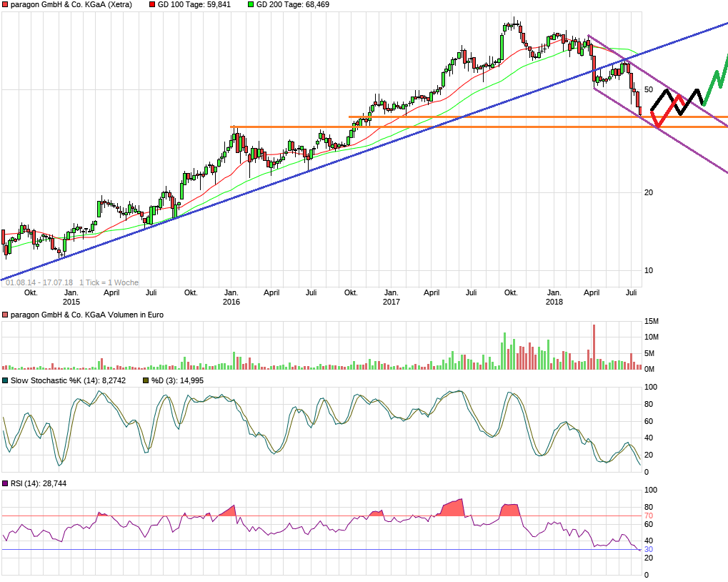Image resolution: width=728 pixels, height=582 pixels.
Task: Click the purple RSI (14) legend swatch
Action: click(5, 483)
